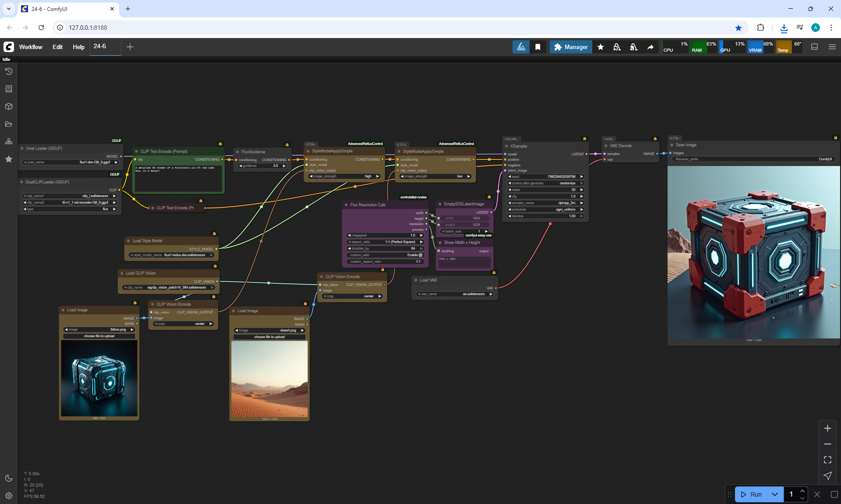Open the Edit menu
This screenshot has width=841, height=504.
[x=57, y=47]
